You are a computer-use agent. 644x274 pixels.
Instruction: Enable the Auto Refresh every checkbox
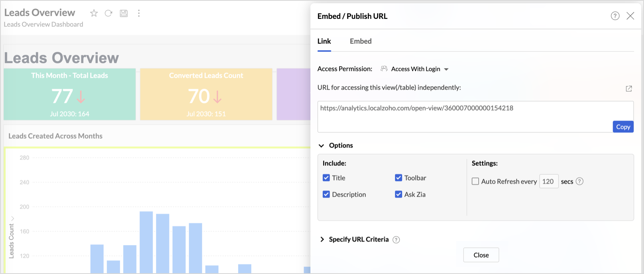tap(475, 182)
